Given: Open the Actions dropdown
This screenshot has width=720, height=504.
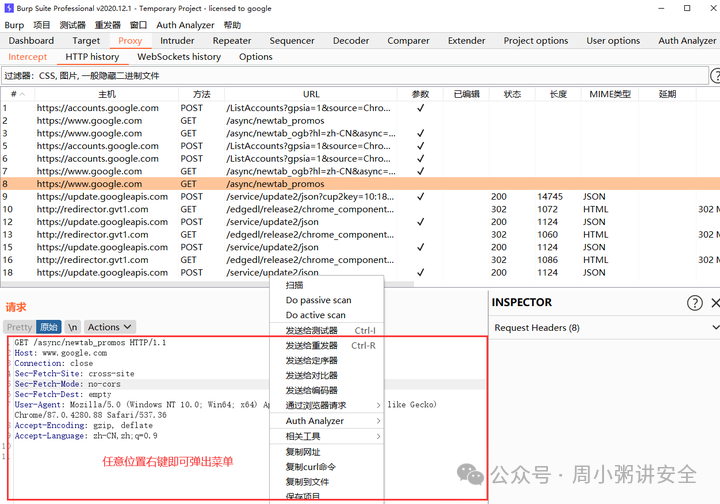Looking at the screenshot, I should click(x=109, y=327).
